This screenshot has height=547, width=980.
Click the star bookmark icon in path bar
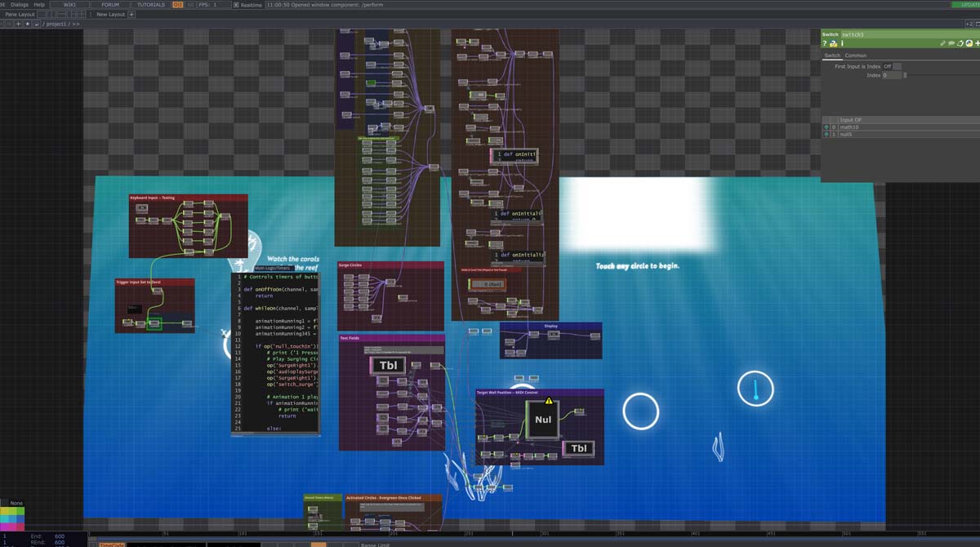point(28,24)
